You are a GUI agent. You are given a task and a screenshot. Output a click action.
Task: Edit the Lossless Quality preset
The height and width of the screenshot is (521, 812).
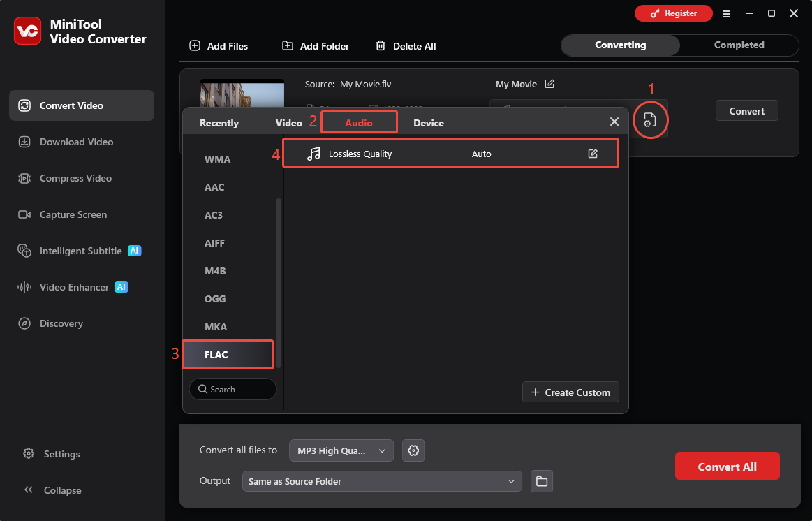point(593,153)
